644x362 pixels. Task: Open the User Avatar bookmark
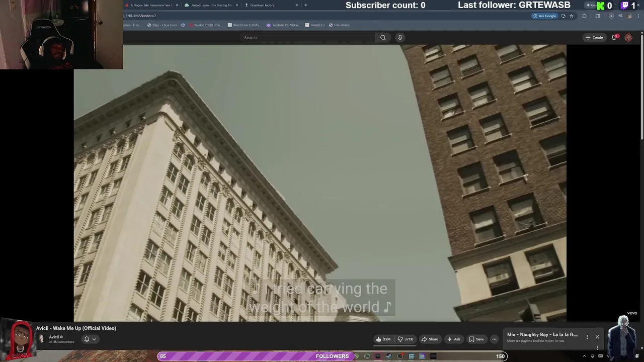(x=339, y=25)
